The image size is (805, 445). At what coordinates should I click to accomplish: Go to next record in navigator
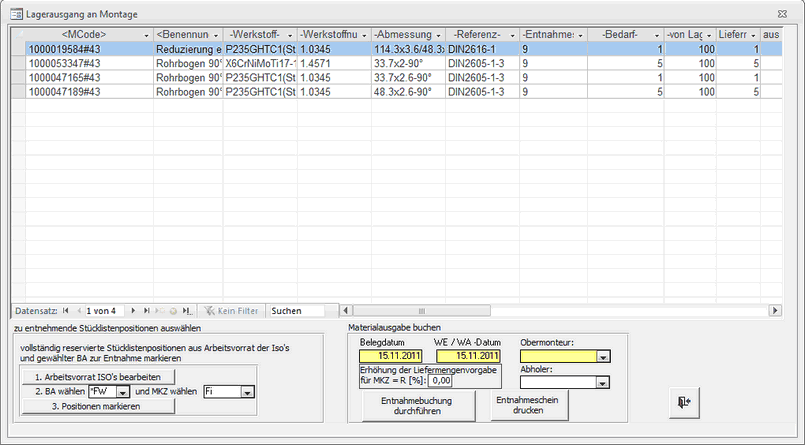pos(133,311)
